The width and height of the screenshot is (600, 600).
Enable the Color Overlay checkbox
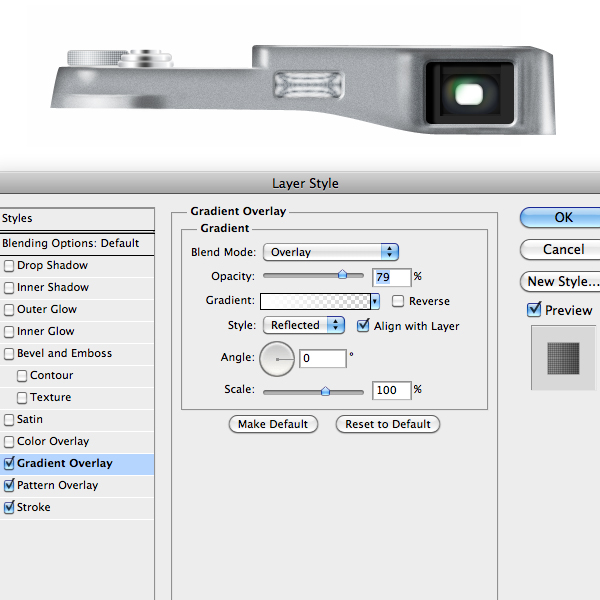click(x=9, y=442)
